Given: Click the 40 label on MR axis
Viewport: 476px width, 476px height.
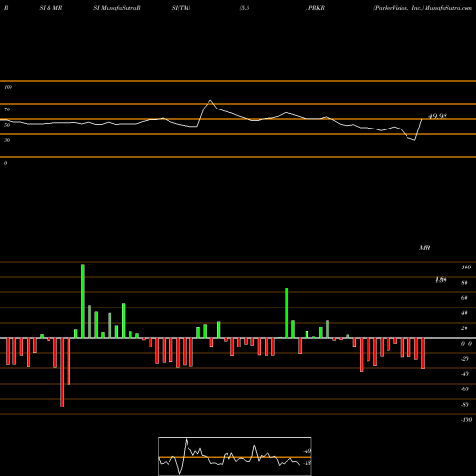Looking at the screenshot, I should pos(465,313).
